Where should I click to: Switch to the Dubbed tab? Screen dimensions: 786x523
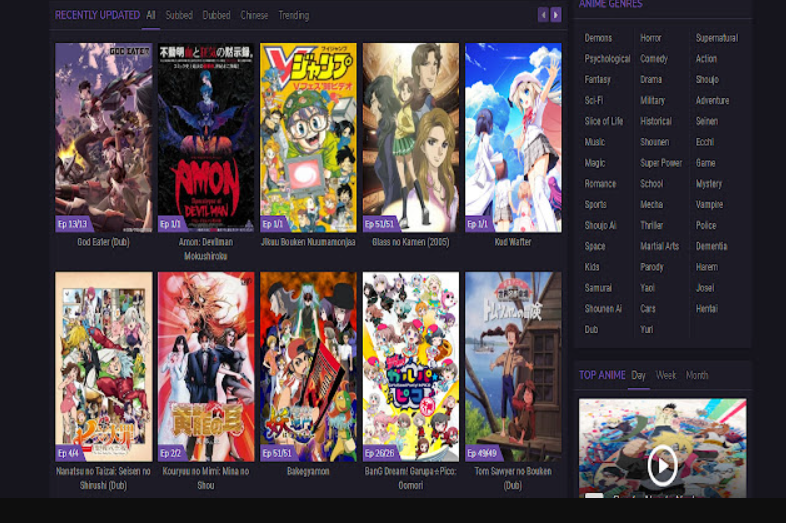pos(216,16)
